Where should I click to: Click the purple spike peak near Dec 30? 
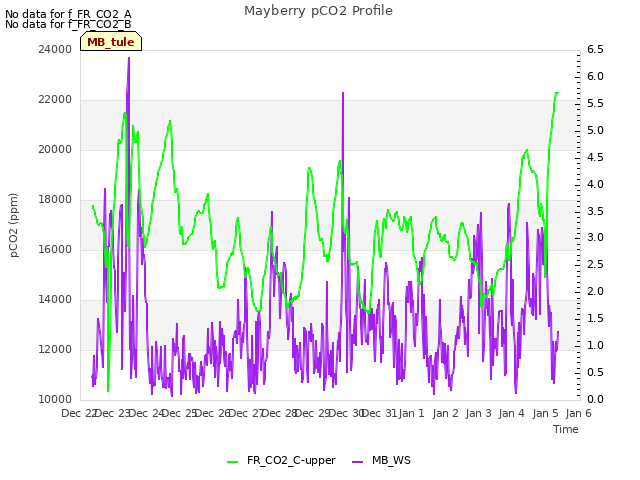click(x=343, y=93)
